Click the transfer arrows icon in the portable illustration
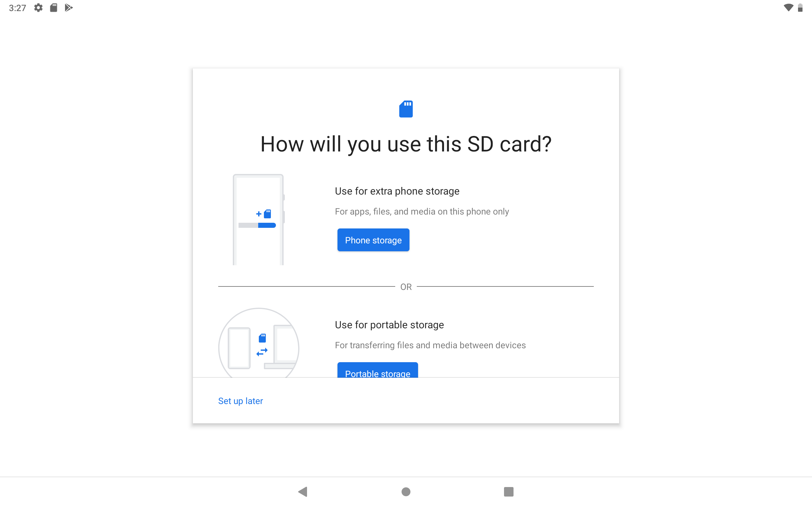Image resolution: width=812 pixels, height=507 pixels. click(x=262, y=352)
